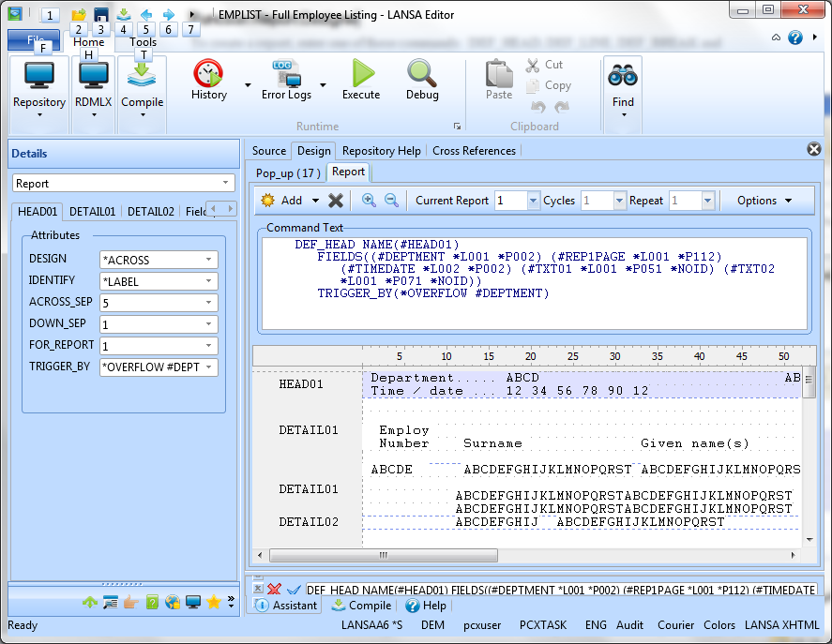The width and height of the screenshot is (832, 644).
Task: Click the open folder icon in quick access toolbar
Action: (79, 14)
